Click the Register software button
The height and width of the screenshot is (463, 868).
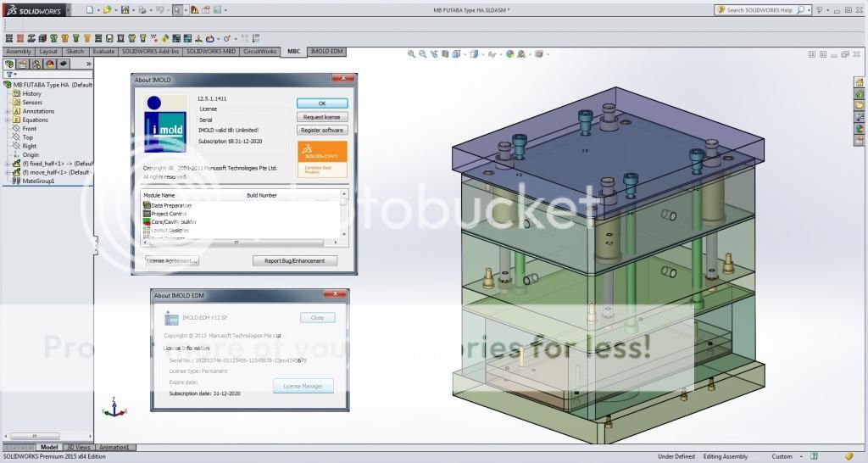pyautogui.click(x=322, y=130)
